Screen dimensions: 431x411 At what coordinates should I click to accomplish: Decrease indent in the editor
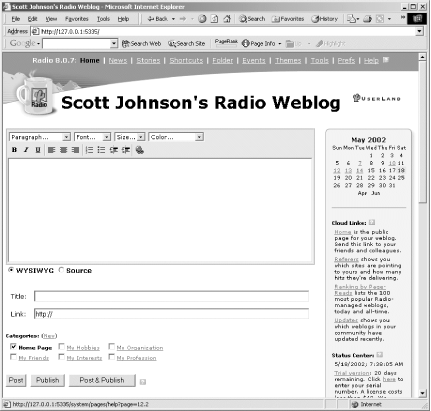click(114, 150)
